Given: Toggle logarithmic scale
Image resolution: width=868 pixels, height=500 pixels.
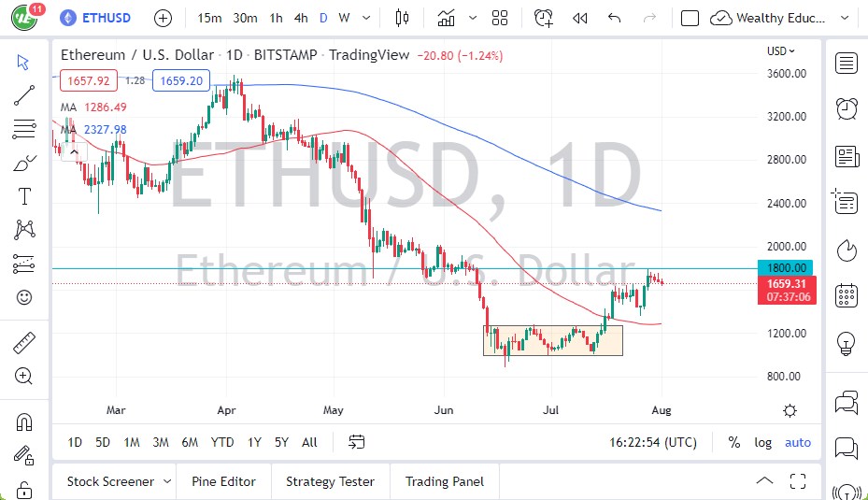Looking at the screenshot, I should coord(763,442).
